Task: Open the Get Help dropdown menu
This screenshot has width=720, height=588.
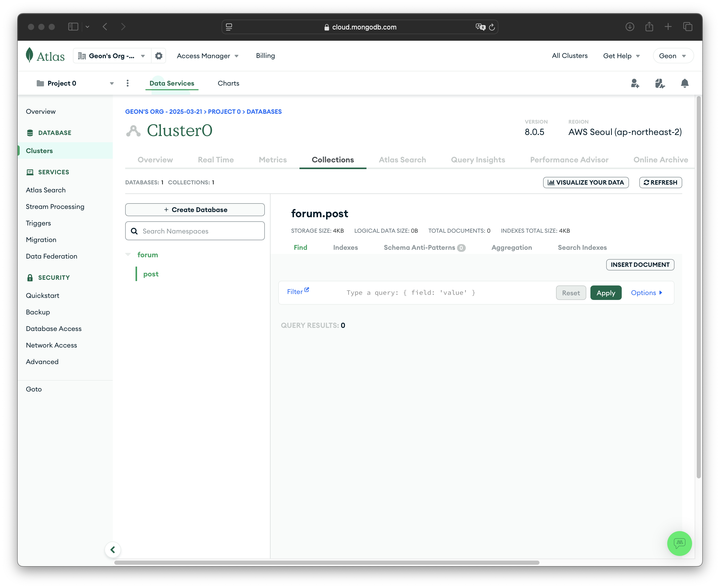Action: point(621,56)
